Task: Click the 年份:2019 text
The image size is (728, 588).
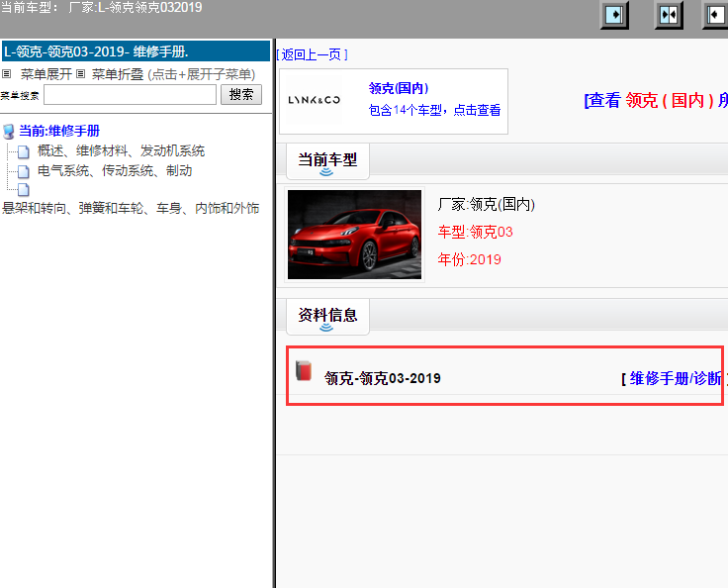Action: click(x=470, y=259)
